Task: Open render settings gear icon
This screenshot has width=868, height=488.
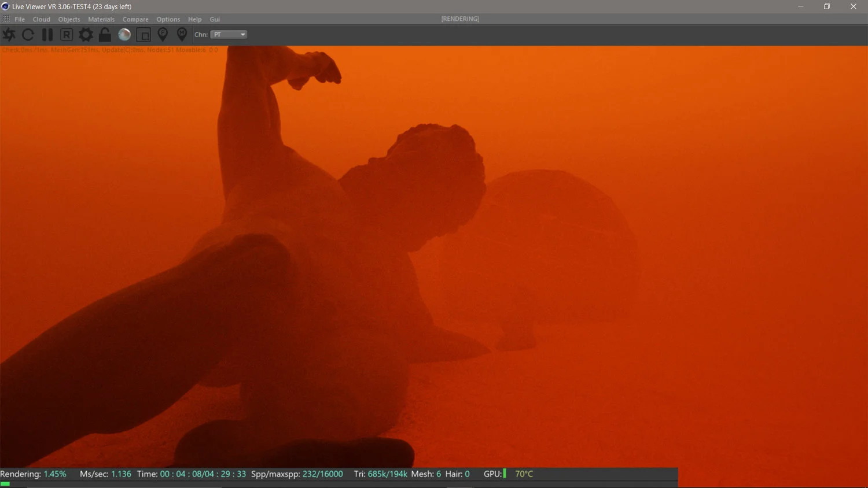Action: tap(86, 35)
